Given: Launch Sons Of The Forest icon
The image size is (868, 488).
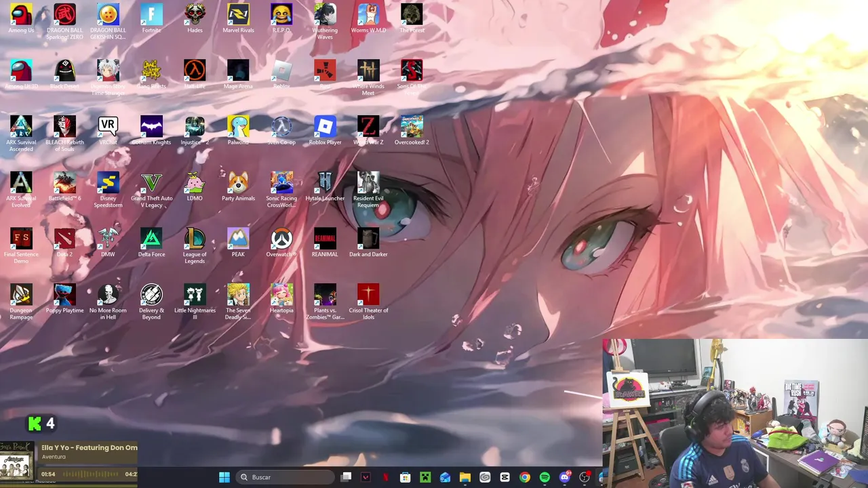Looking at the screenshot, I should [x=412, y=77].
